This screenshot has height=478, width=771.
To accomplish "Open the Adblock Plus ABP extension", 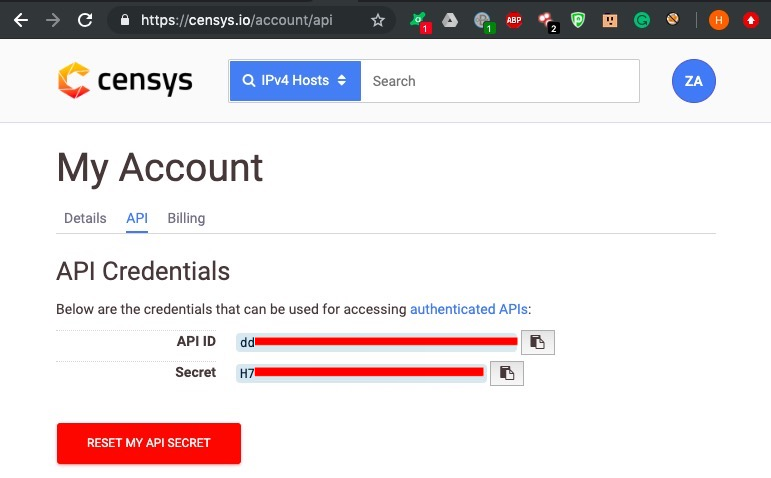I will click(514, 20).
